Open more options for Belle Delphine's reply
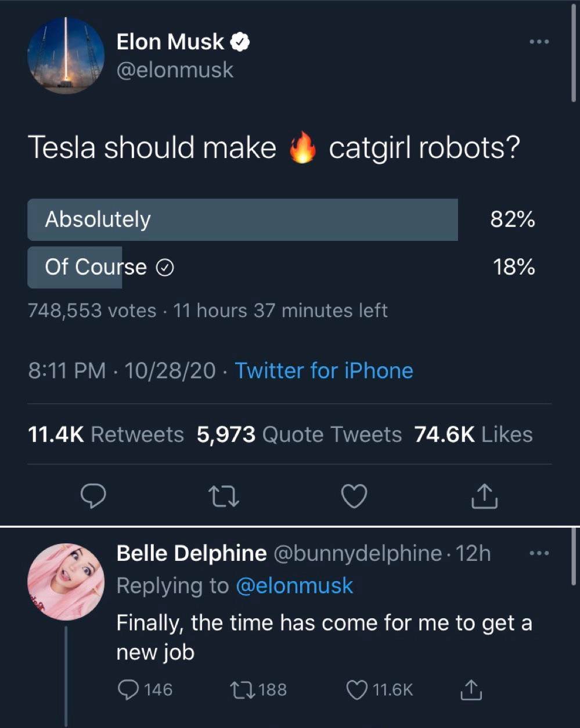 (x=539, y=553)
